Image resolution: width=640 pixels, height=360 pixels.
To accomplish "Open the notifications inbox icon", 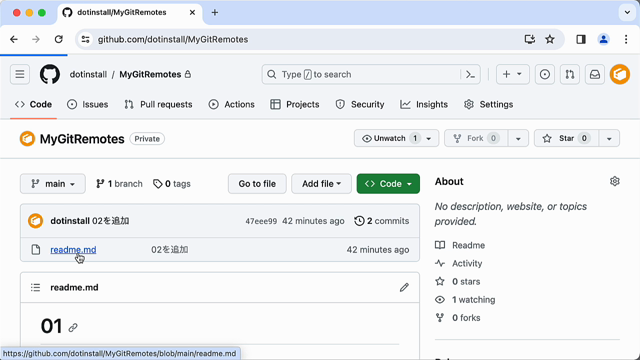I will click(x=595, y=74).
